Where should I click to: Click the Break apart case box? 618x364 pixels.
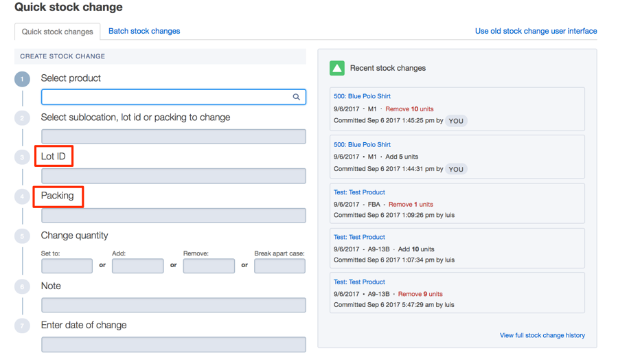(280, 266)
